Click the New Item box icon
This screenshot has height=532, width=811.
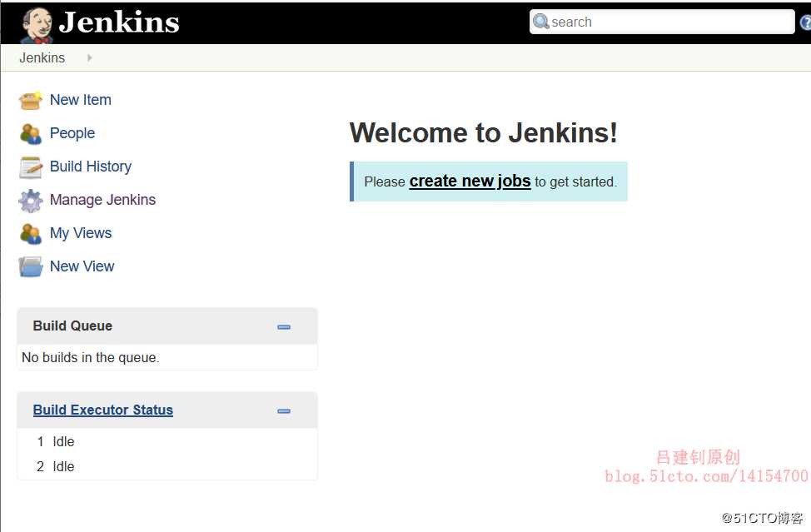coord(31,100)
